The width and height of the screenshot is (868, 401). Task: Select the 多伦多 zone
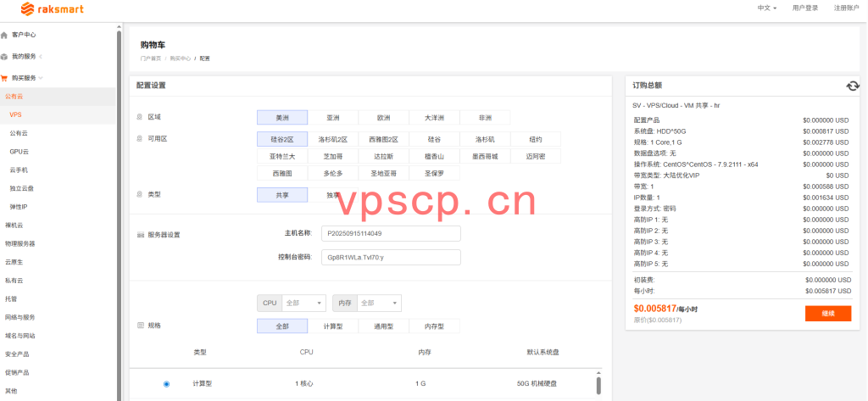[333, 173]
